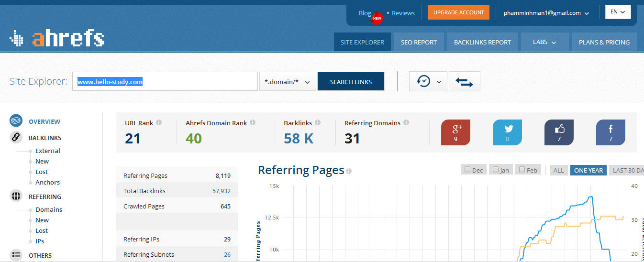644x262 pixels.
Task: Open the history clock dropdown
Action: click(x=428, y=82)
